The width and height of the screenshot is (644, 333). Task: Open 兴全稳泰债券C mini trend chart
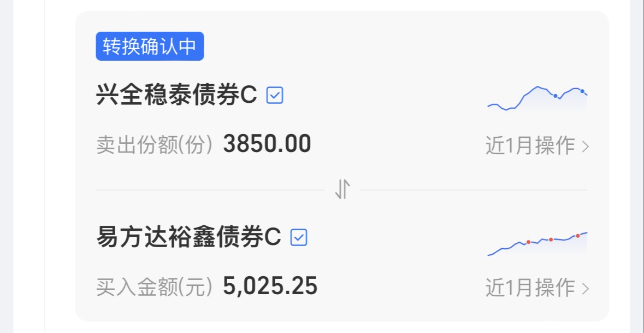point(537,98)
